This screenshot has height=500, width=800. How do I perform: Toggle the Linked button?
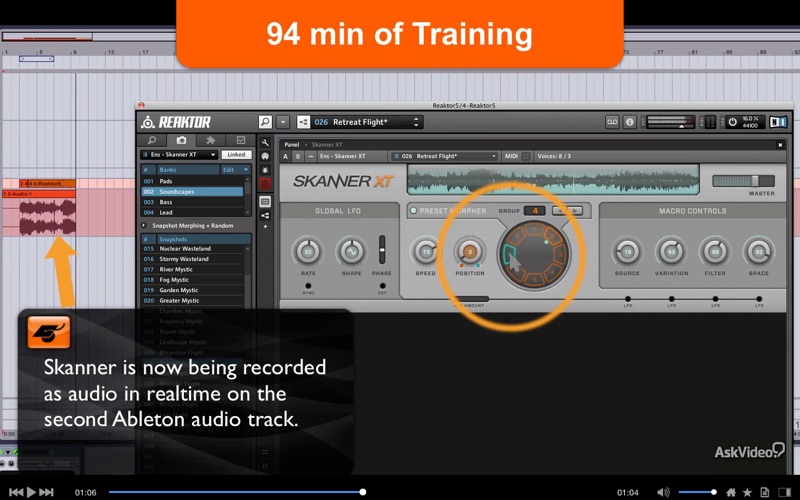(236, 155)
